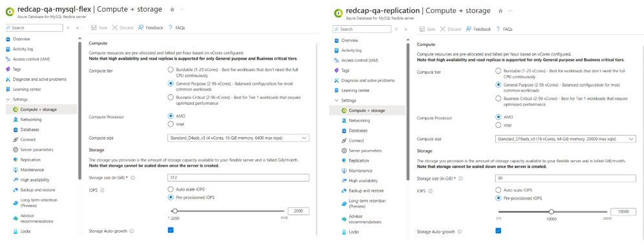Screen dimensions: 644x245
Task: Select Burstable compute tier in redcap-qa-replication pane
Action: click(x=499, y=71)
